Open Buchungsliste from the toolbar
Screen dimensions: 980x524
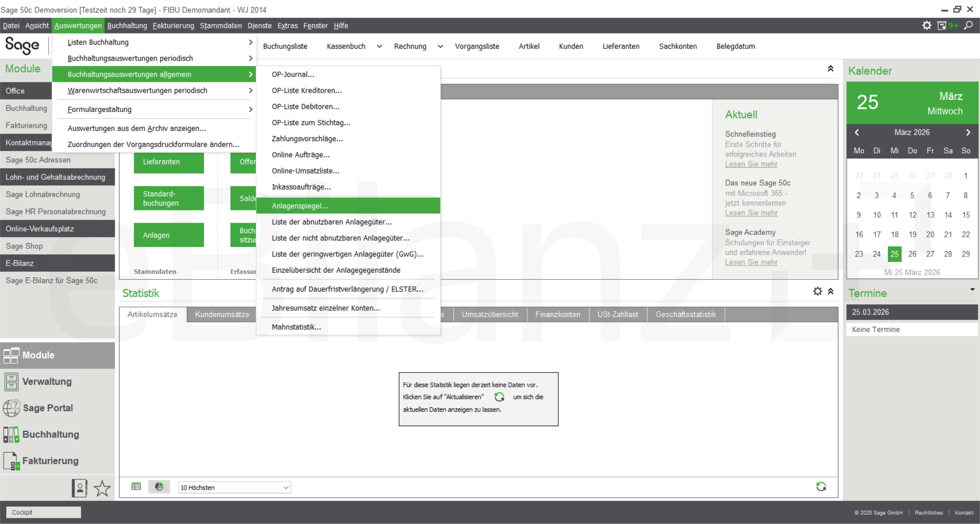(x=285, y=46)
